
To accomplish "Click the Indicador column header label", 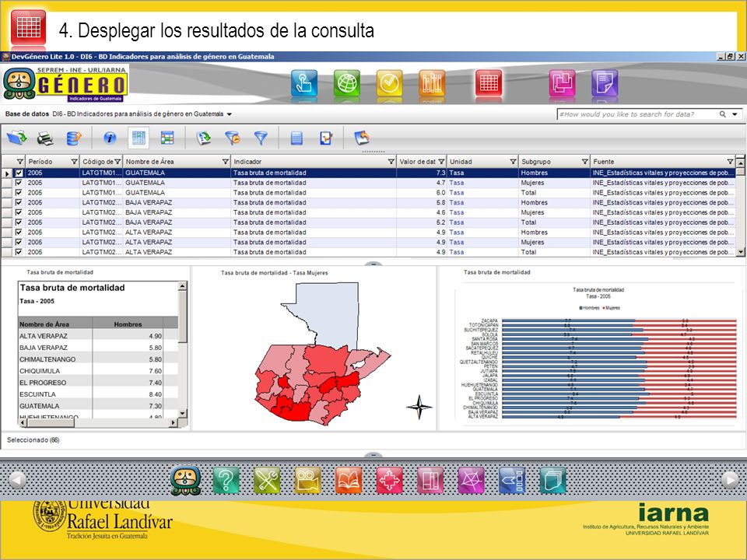I will coord(247,162).
